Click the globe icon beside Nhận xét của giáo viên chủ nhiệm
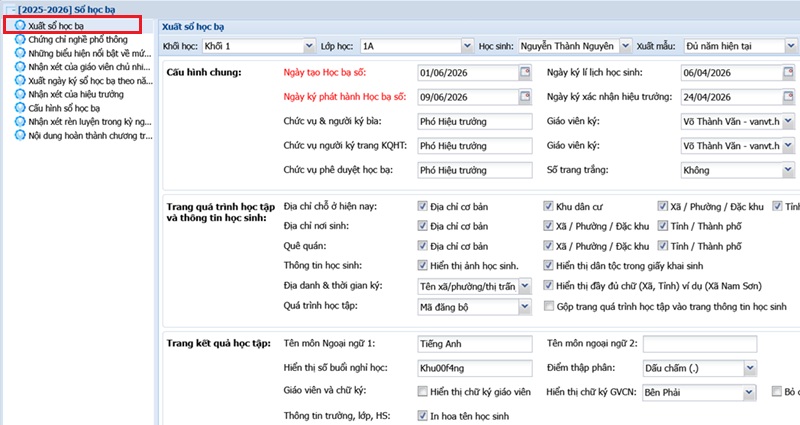Viewport: 800px width, 425px height. 20,66
